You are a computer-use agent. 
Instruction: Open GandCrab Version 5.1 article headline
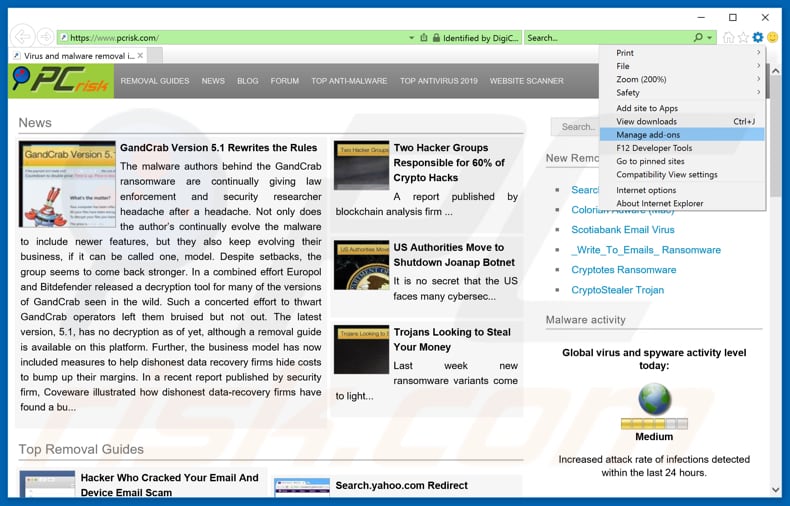[219, 148]
